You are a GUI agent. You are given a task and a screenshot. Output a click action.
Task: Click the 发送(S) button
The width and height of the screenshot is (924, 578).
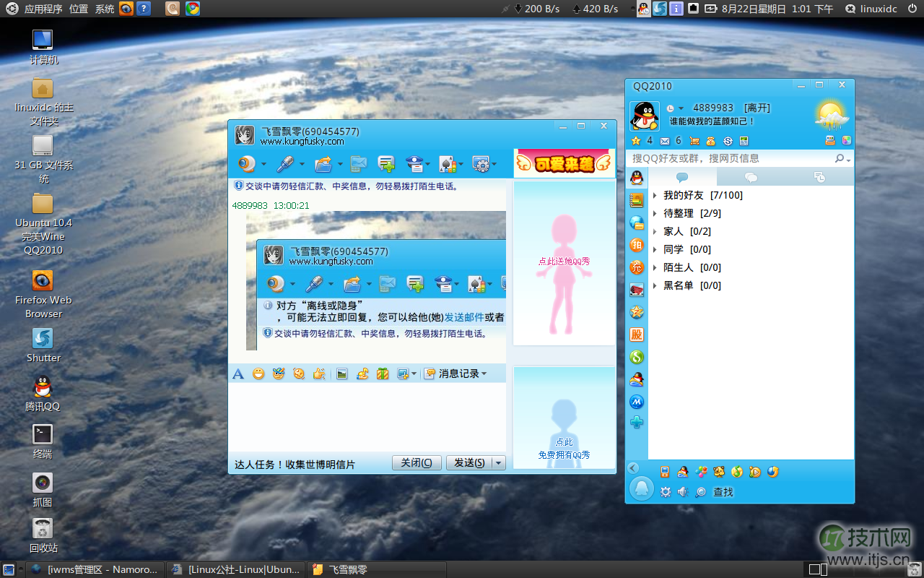pyautogui.click(x=468, y=463)
